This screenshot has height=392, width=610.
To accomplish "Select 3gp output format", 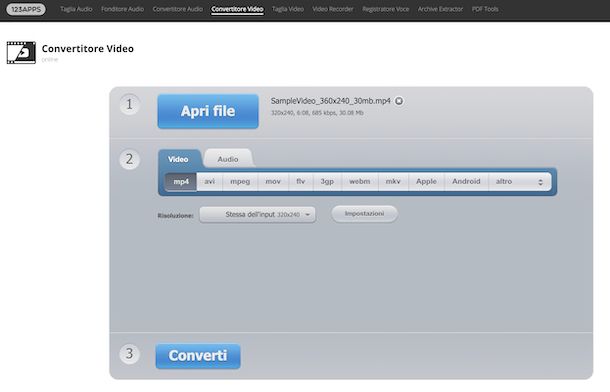I will click(x=327, y=182).
